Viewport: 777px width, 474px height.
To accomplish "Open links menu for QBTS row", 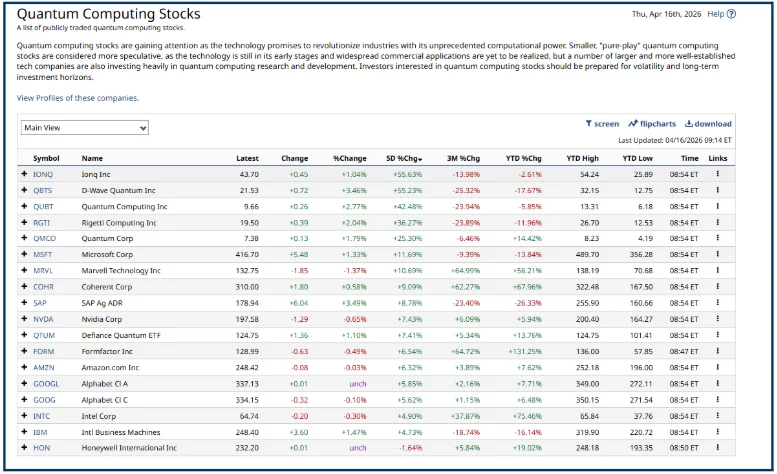I will (718, 190).
